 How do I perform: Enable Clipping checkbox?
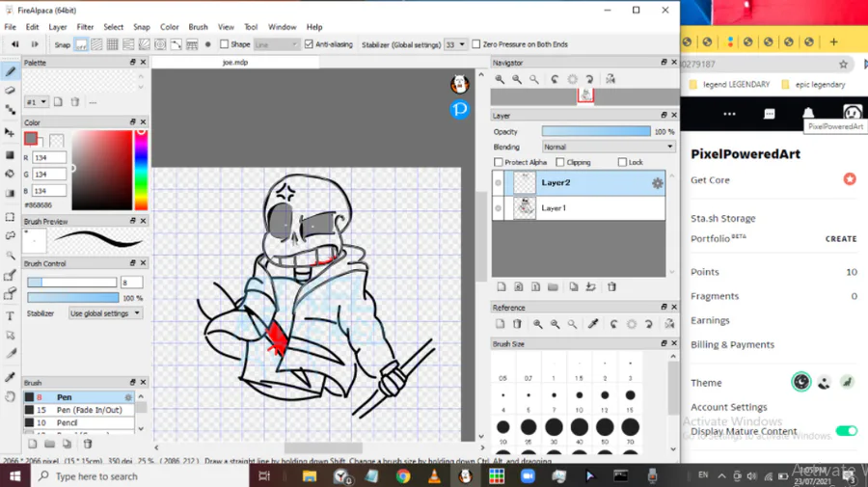coord(560,162)
